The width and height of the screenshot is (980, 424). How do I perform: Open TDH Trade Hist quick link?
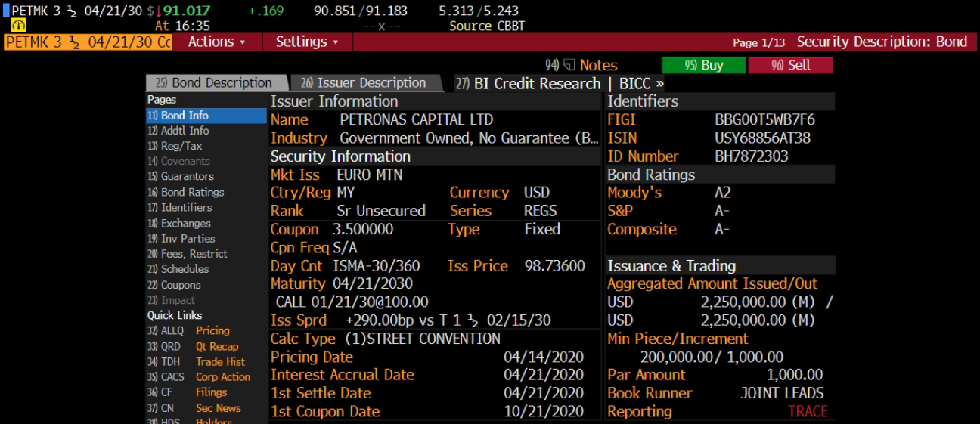pyautogui.click(x=196, y=361)
